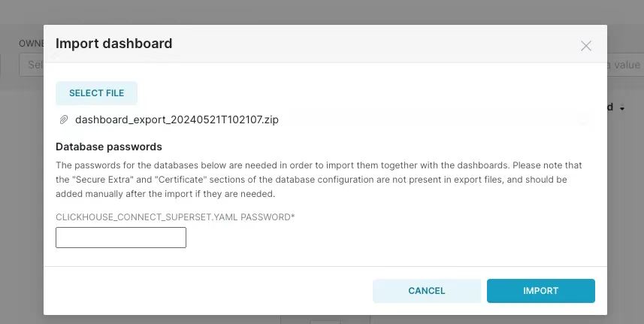This screenshot has height=324, width=644.
Task: Open the sort dropdown arrow behind dialog
Action: 622,108
